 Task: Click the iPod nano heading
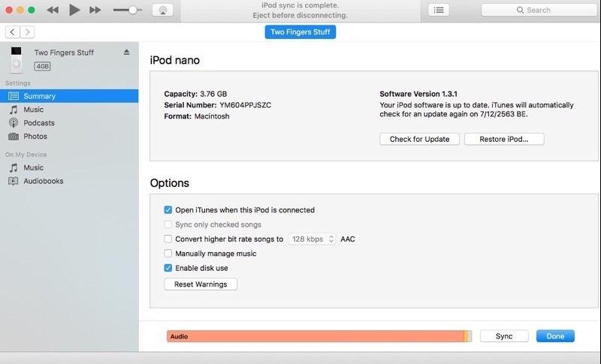point(175,60)
